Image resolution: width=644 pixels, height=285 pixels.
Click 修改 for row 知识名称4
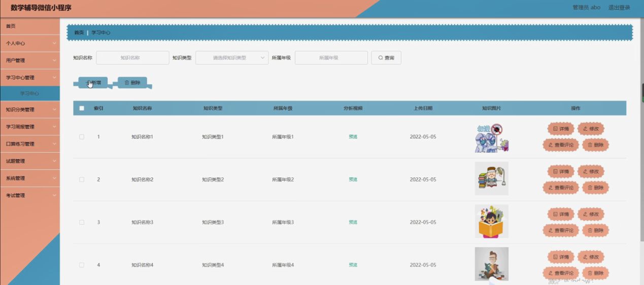[x=591, y=257]
